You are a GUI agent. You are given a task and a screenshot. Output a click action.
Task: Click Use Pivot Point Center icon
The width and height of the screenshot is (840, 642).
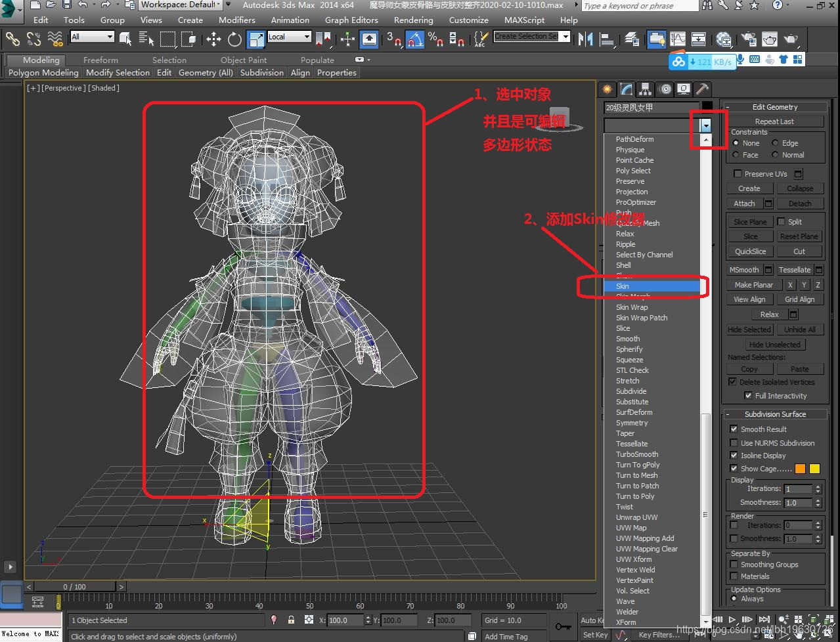pyautogui.click(x=323, y=39)
